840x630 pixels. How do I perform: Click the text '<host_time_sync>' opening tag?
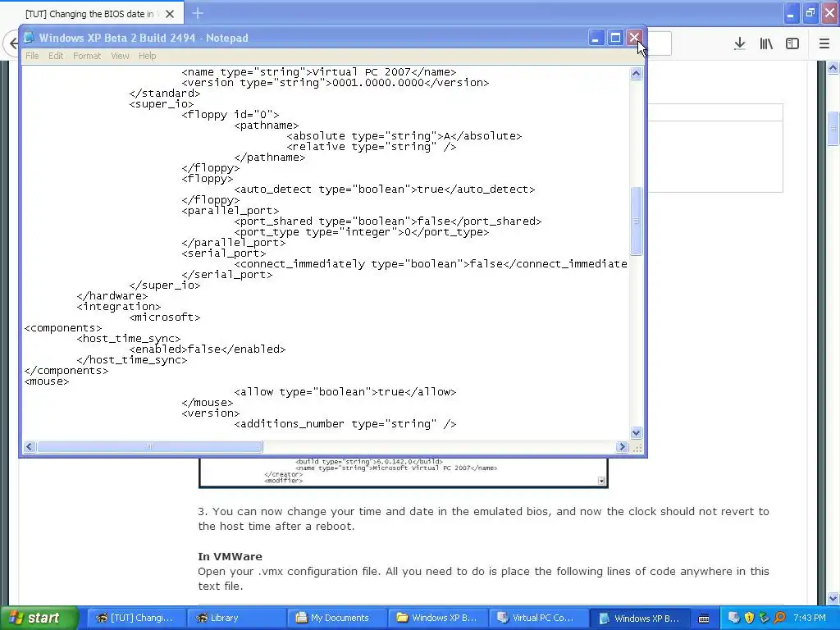(129, 339)
